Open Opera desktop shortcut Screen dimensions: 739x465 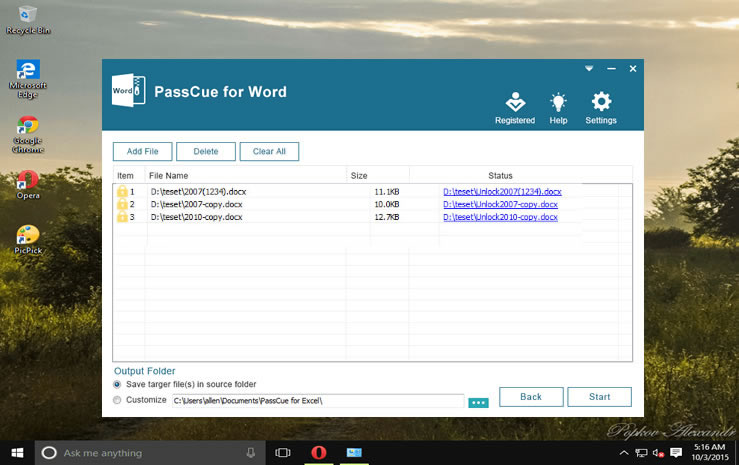[x=28, y=185]
